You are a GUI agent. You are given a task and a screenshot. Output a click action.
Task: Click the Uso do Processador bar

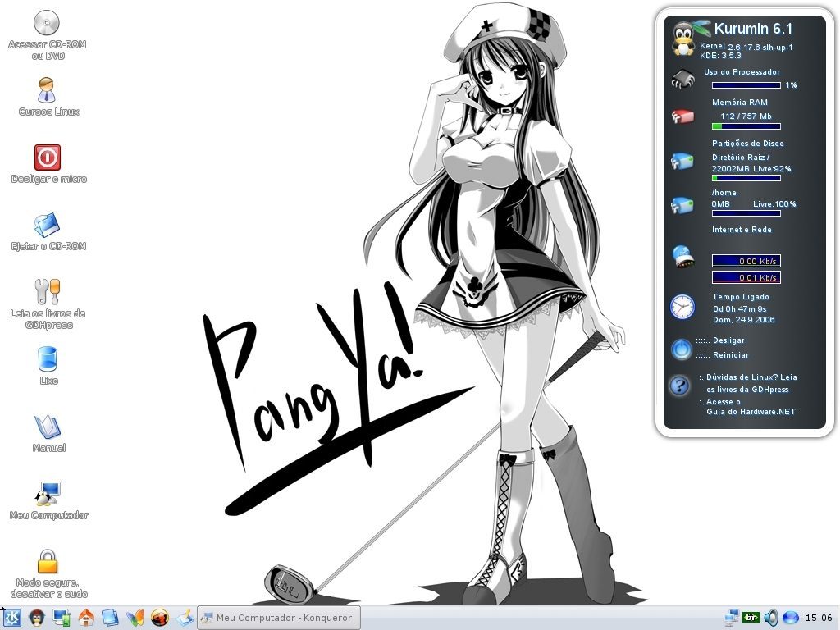(746, 85)
